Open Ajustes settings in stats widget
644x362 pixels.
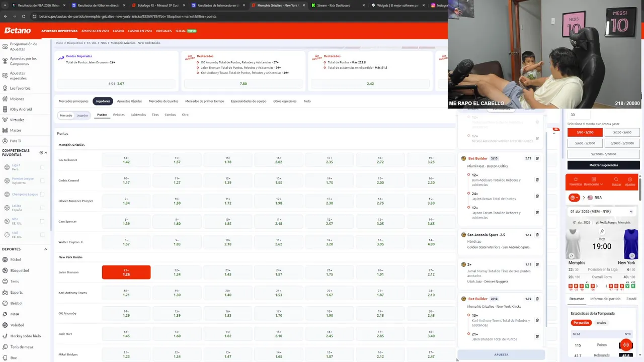(630, 181)
